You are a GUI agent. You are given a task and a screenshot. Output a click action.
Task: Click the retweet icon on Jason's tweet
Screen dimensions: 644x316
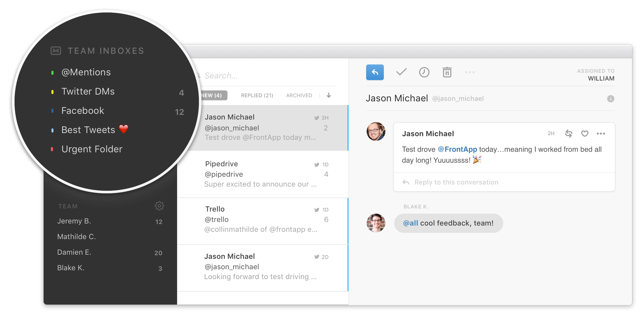[x=568, y=134]
